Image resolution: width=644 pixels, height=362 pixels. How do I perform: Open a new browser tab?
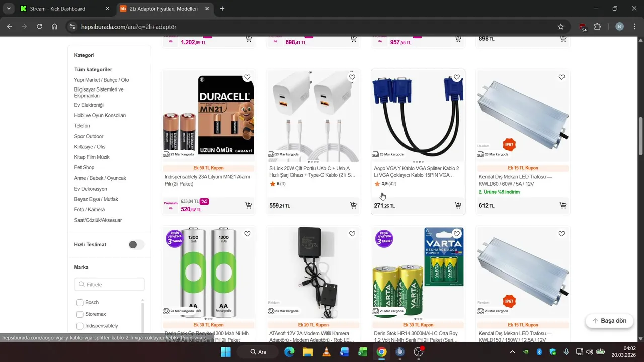(222, 9)
